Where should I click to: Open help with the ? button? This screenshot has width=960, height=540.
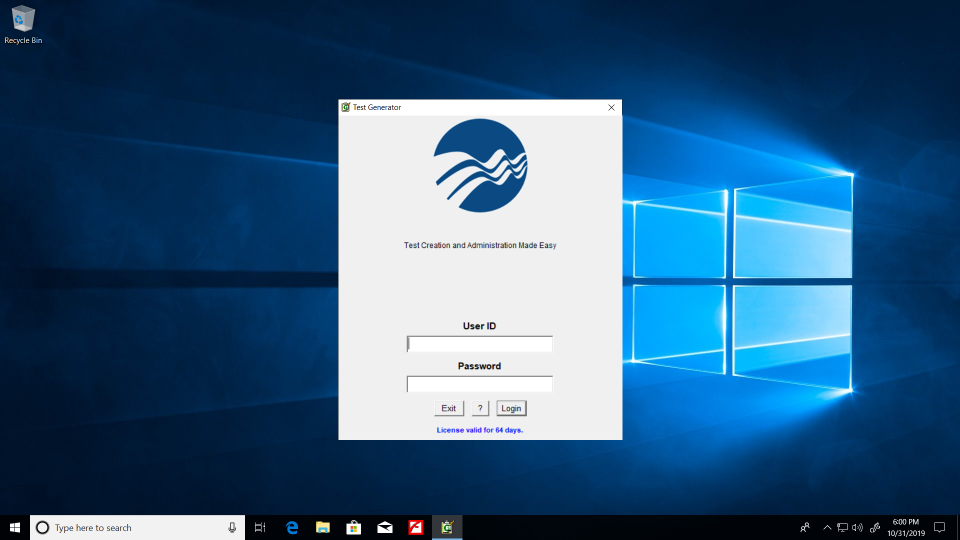[480, 408]
